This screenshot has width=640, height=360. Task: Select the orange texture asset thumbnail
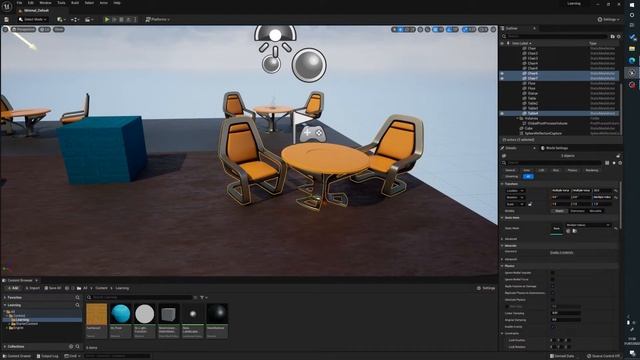pyautogui.click(x=97, y=314)
